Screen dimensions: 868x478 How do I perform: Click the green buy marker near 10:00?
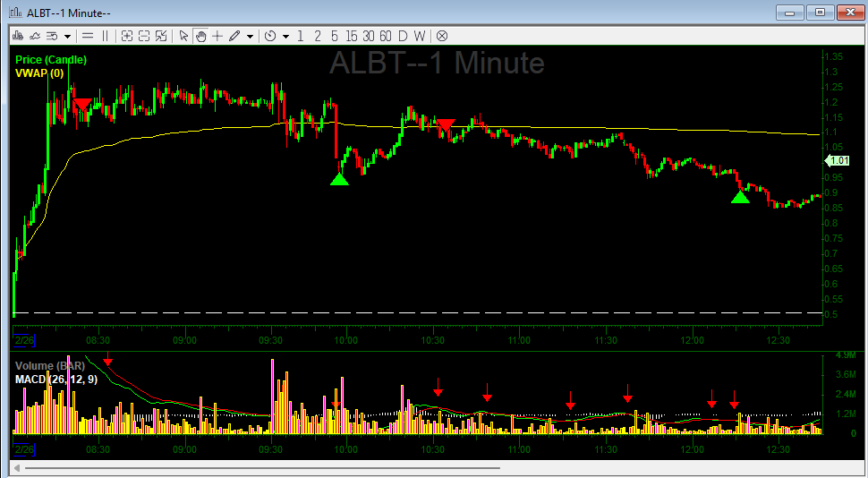click(x=339, y=179)
